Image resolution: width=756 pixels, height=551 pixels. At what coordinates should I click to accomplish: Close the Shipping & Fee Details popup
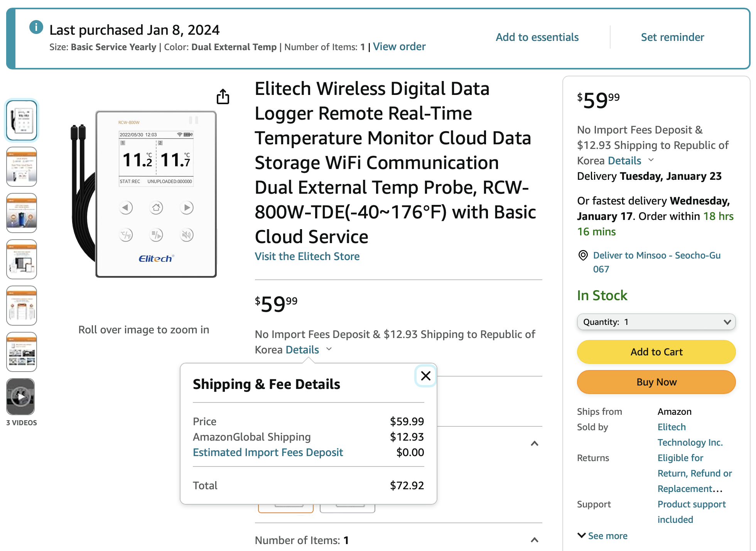point(425,376)
